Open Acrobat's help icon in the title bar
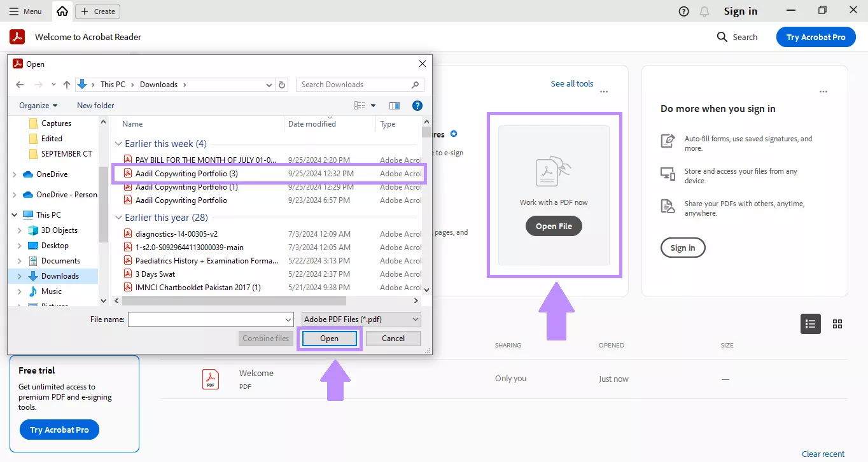This screenshot has height=462, width=868. point(683,11)
